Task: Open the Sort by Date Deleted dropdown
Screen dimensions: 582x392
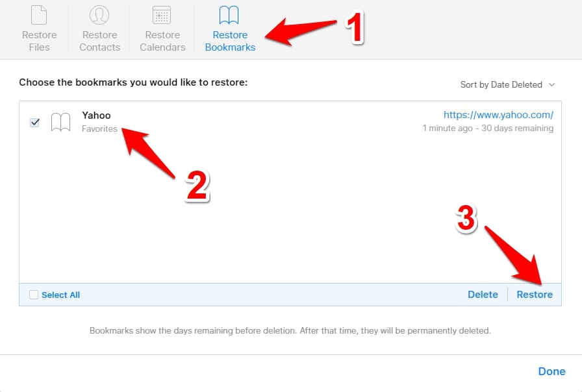Action: pos(507,84)
